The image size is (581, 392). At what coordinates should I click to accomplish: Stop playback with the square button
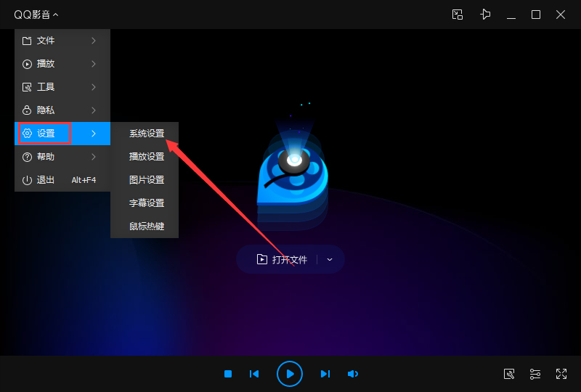coord(228,374)
